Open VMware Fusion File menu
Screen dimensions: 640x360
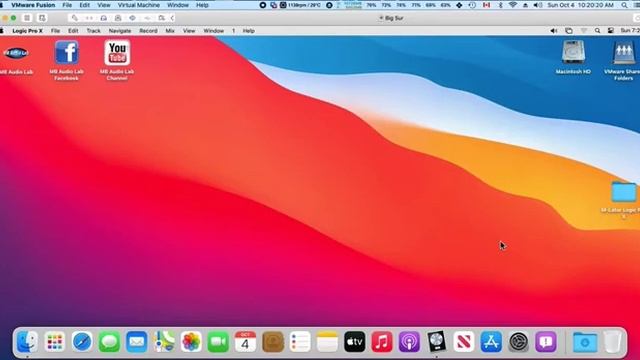coord(67,5)
